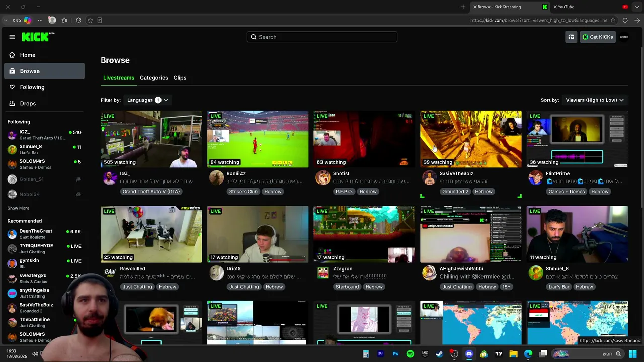Open SOLOM4RS in Following list
Viewport: 644px width, 362px height.
click(44, 164)
